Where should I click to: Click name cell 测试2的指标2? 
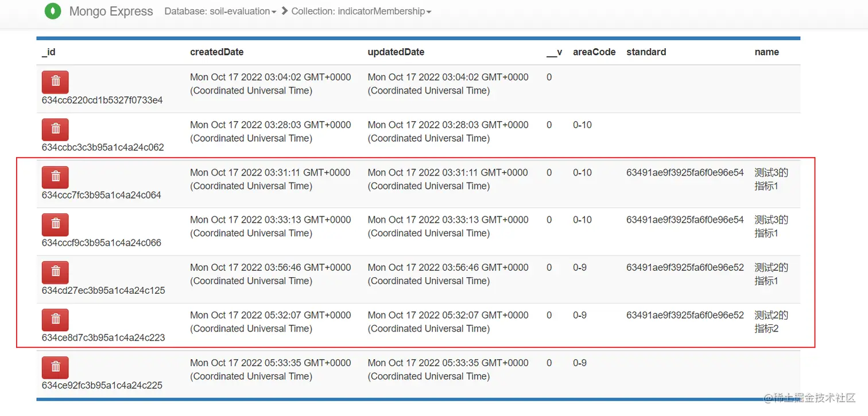click(x=772, y=321)
